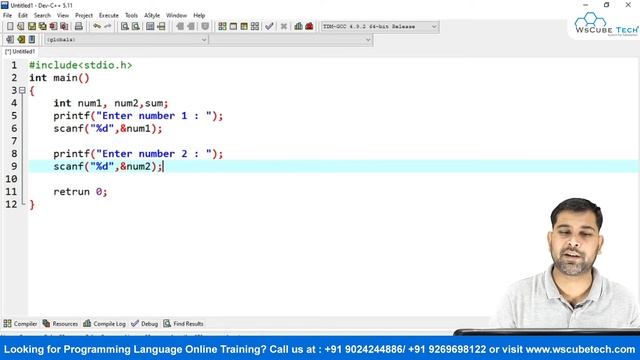Run the program with the Run icon
Viewport: 640px width, 360px height.
coord(233,27)
